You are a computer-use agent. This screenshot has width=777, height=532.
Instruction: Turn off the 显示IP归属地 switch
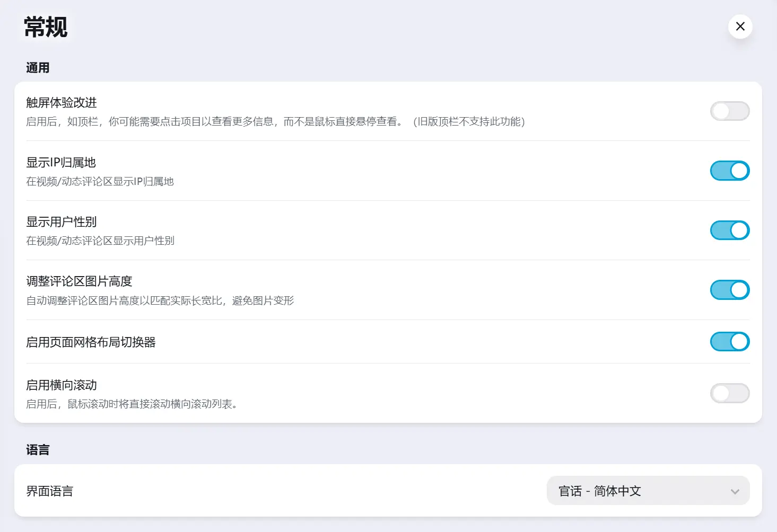coord(729,171)
